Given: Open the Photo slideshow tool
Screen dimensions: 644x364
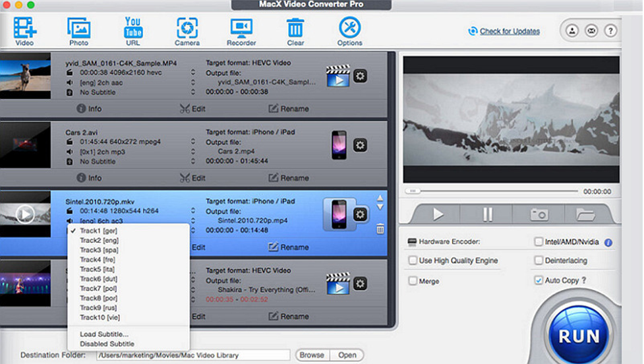Looking at the screenshot, I should [78, 30].
